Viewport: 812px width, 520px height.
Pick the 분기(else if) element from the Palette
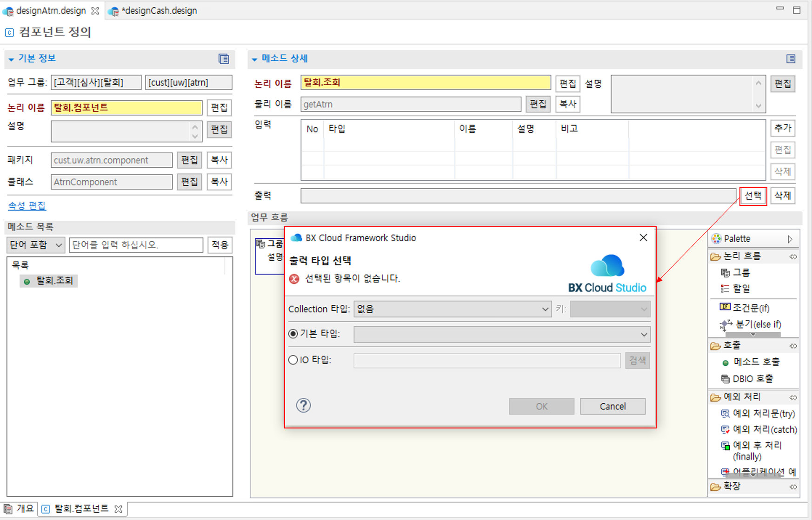click(x=753, y=324)
